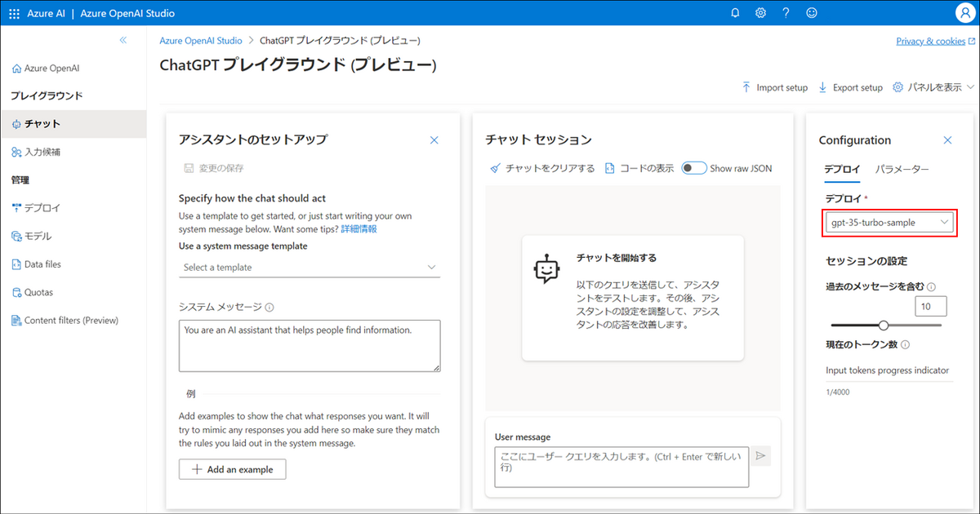Open the help question mark icon
980x514 pixels.
click(786, 13)
